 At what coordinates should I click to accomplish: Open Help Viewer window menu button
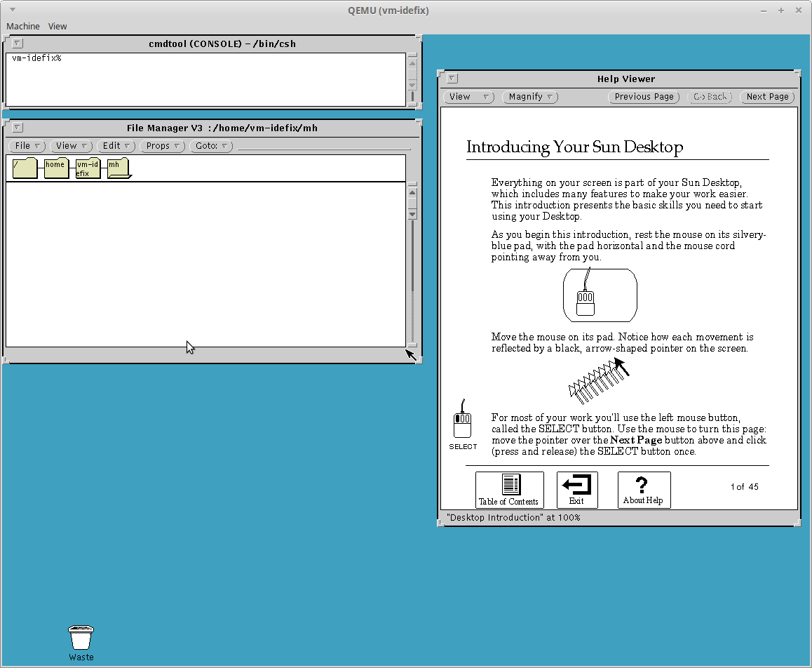pos(452,79)
